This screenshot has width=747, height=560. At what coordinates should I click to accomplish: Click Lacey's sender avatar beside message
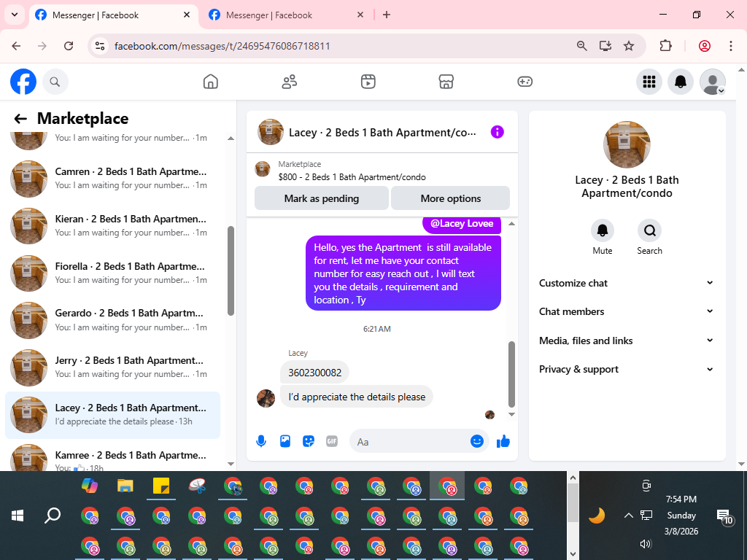point(266,398)
